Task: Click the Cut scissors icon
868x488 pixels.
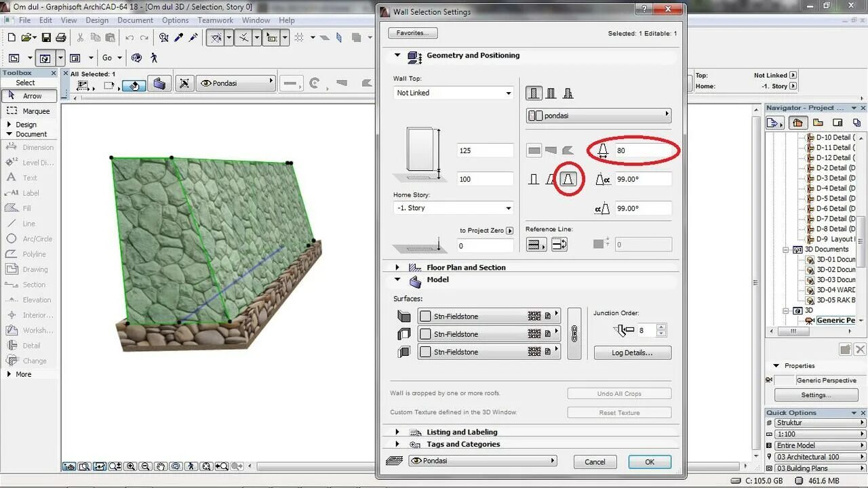Action: point(80,38)
